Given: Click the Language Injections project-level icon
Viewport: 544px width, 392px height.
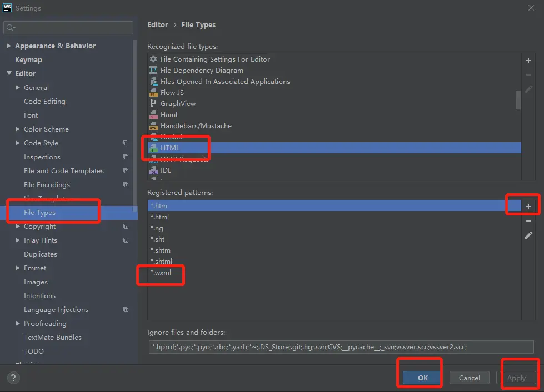Looking at the screenshot, I should 126,309.
